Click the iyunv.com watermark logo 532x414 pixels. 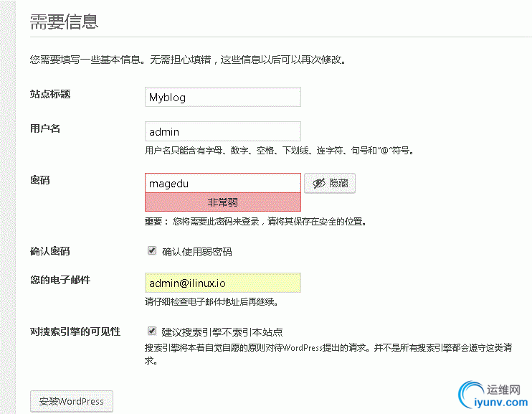click(493, 395)
